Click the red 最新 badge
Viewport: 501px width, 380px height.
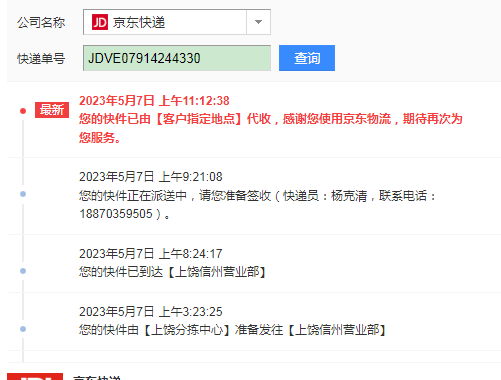click(52, 110)
